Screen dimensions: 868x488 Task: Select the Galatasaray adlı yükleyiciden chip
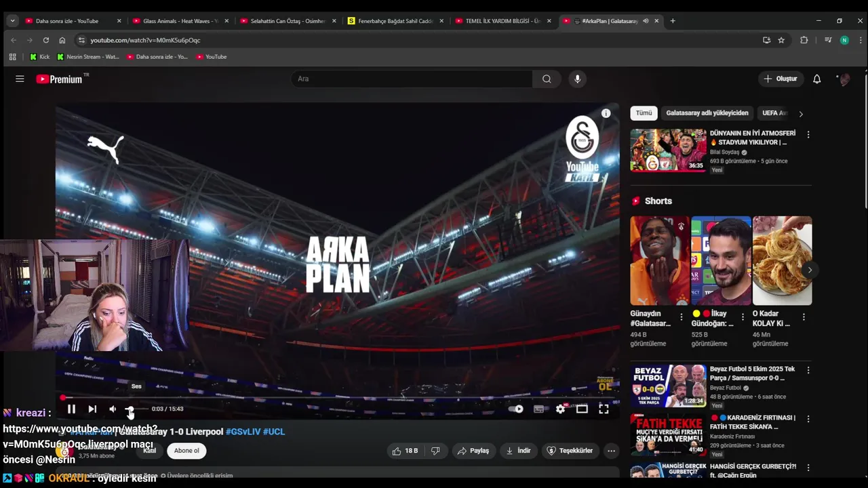coord(707,113)
